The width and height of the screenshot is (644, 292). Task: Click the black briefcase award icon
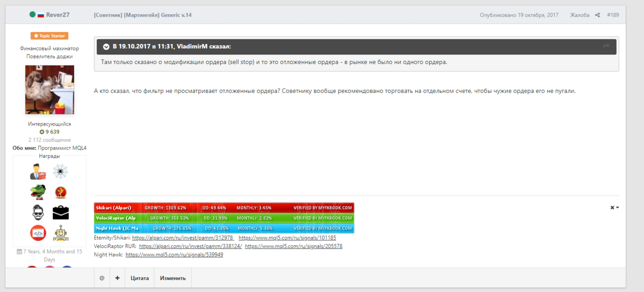coord(60,212)
